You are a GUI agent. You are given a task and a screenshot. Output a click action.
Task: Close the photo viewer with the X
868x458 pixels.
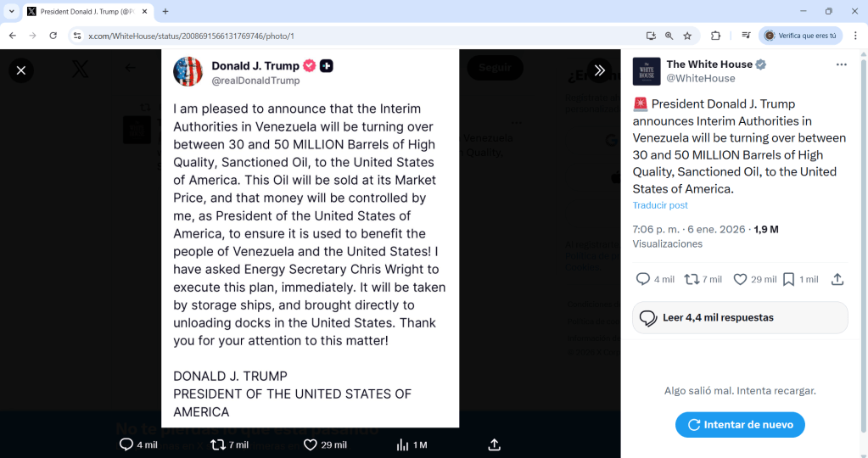pyautogui.click(x=21, y=70)
